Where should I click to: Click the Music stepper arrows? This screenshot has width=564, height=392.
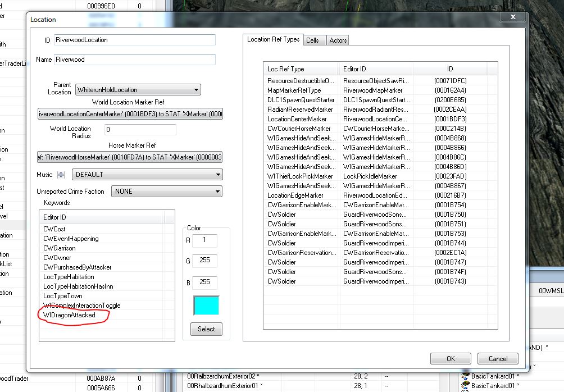pos(62,175)
